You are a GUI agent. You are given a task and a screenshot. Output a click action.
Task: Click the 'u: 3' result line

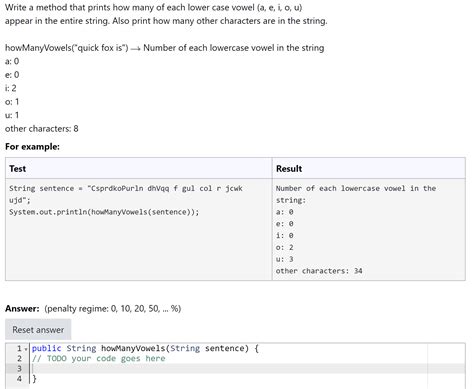284,259
